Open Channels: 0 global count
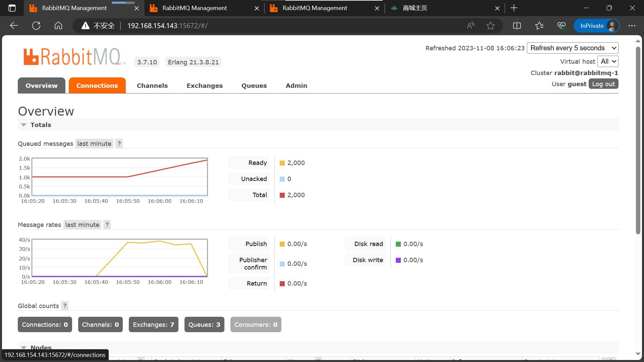This screenshot has height=362, width=644. [100, 324]
